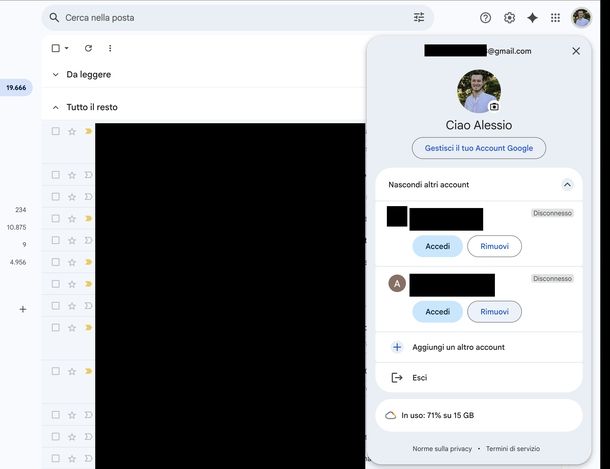This screenshot has width=610, height=469.
Task: Click the search options filter icon
Action: 419,17
